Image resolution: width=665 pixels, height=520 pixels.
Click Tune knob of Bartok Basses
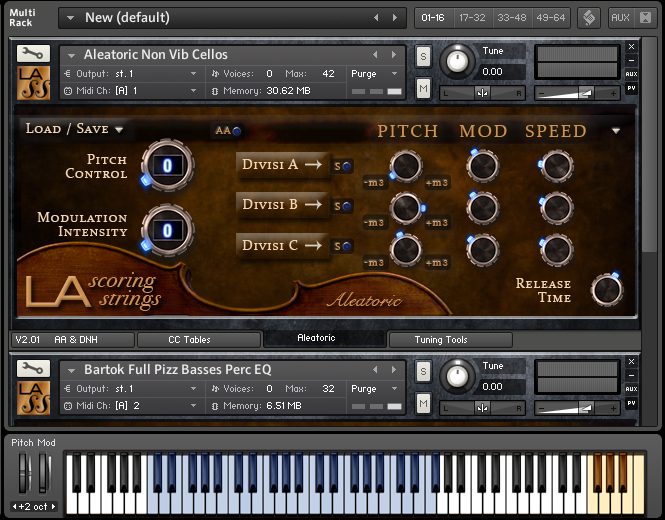click(457, 376)
